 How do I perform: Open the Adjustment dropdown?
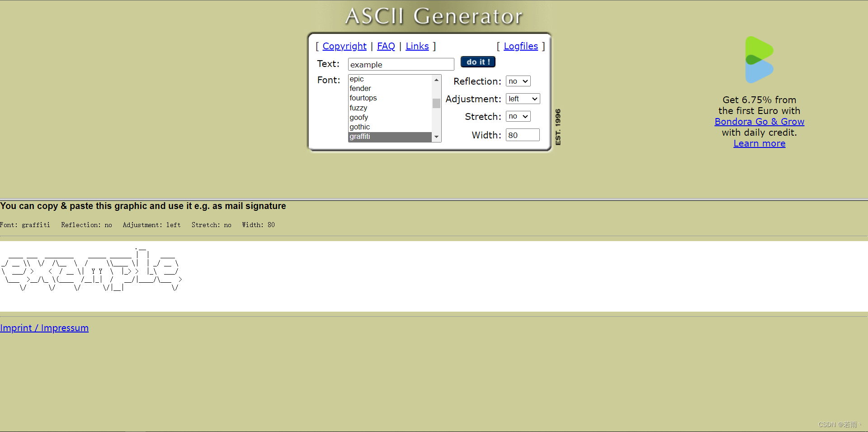pos(523,99)
